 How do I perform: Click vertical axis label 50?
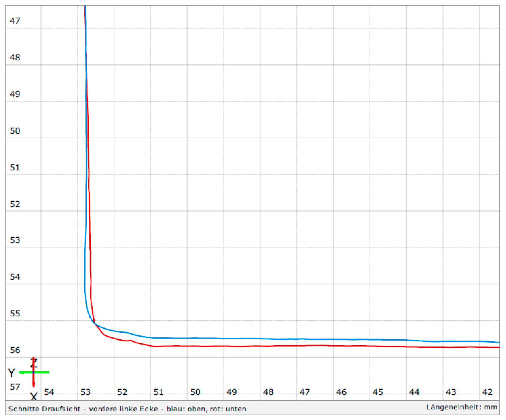tap(15, 131)
